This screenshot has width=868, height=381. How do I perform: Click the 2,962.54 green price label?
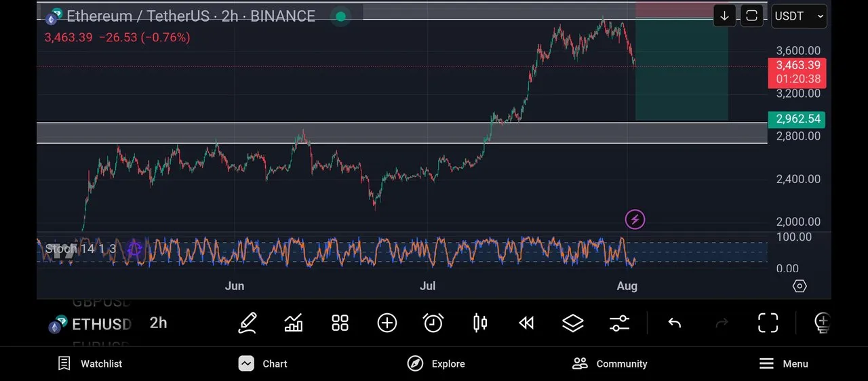coord(796,119)
